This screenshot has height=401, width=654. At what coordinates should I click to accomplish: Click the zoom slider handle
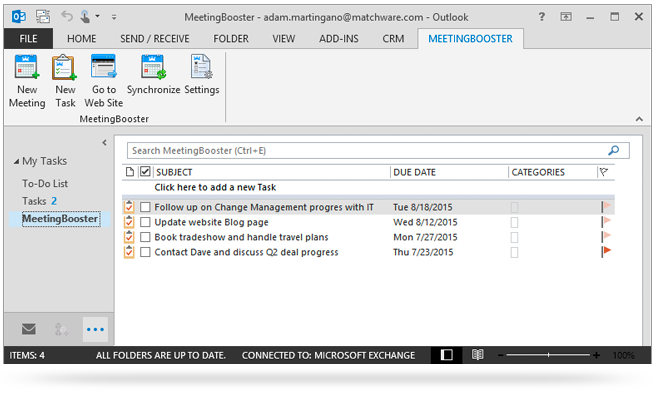[x=548, y=355]
